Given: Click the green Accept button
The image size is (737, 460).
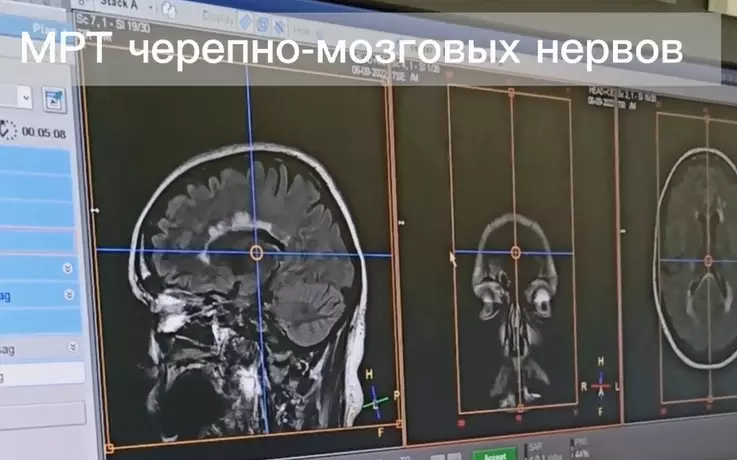Looking at the screenshot, I should pos(495,455).
